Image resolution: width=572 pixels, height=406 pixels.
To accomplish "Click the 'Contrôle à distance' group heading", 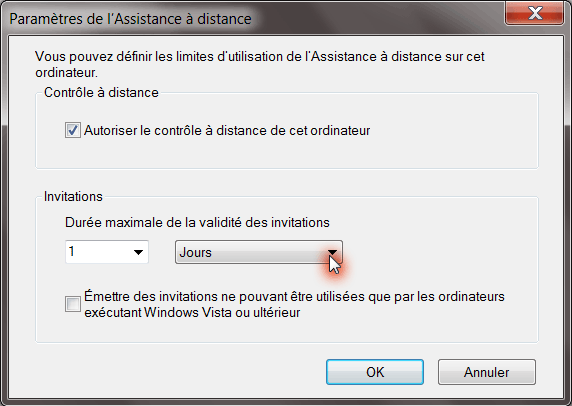I will coord(101,93).
